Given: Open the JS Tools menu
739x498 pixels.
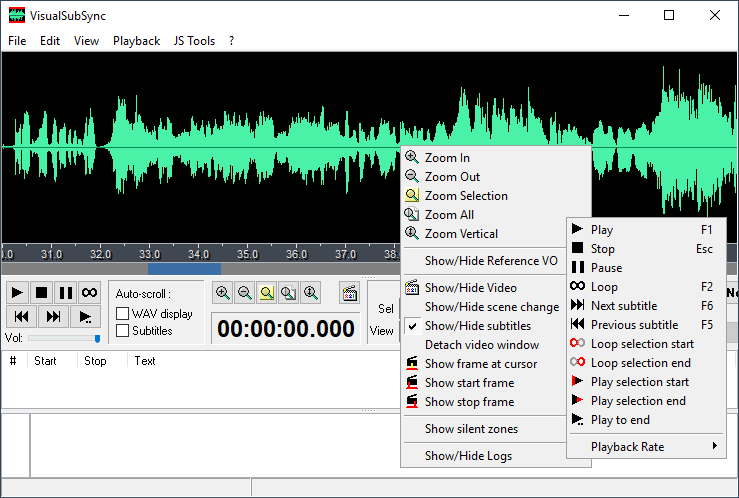Looking at the screenshot, I should coord(194,41).
